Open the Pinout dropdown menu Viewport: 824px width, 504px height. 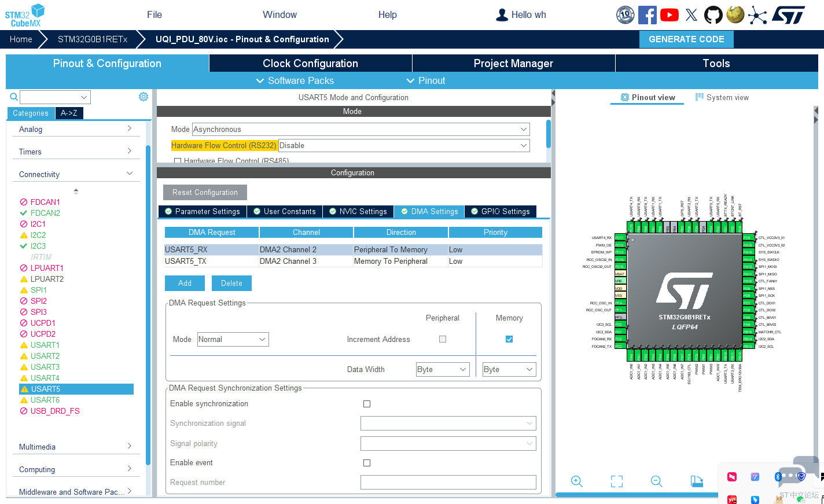pos(426,81)
